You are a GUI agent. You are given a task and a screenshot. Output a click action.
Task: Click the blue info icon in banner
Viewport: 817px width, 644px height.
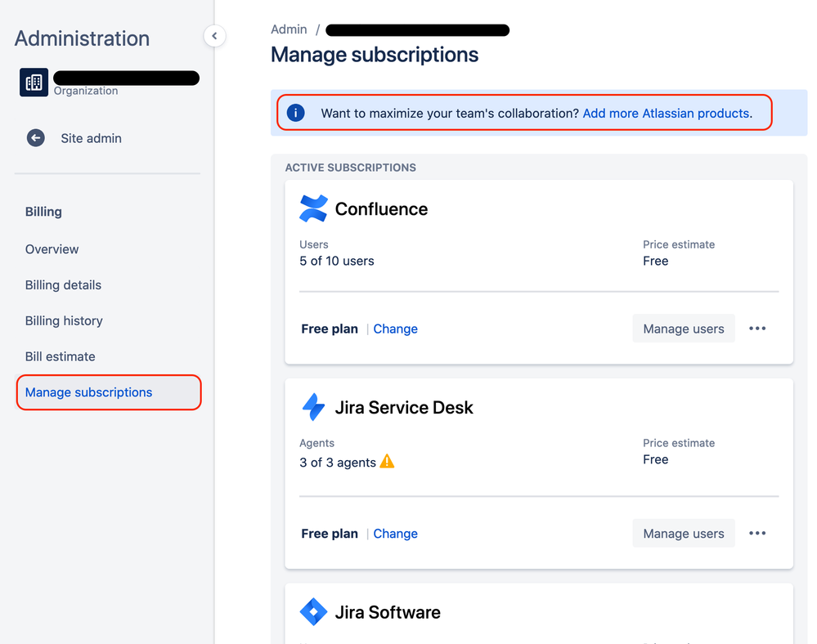pos(296,113)
